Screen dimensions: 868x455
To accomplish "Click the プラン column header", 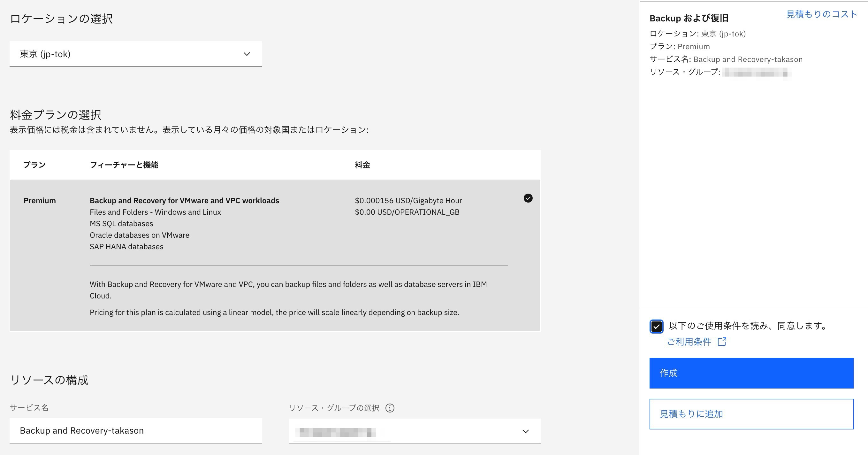I will [34, 165].
